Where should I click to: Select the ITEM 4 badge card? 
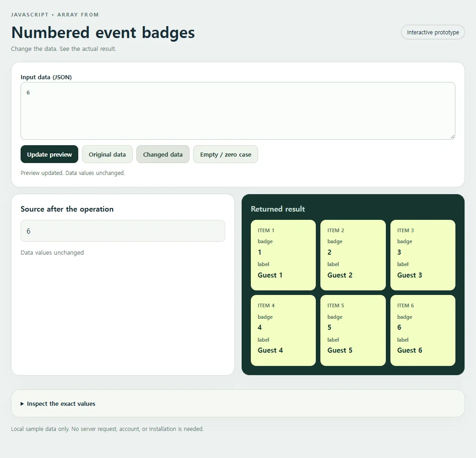283,330
